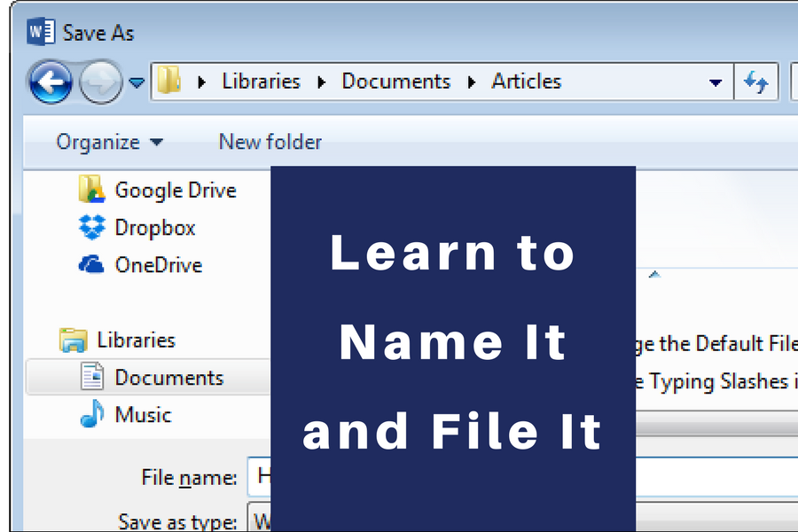The image size is (798, 532).
Task: Select Dropbox in navigation pane
Action: coord(155,228)
